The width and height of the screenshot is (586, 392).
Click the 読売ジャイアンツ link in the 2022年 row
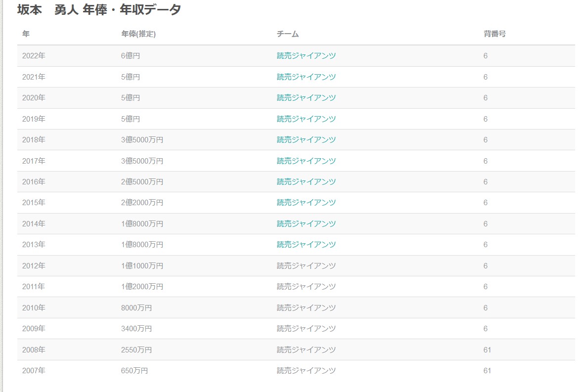coord(306,56)
